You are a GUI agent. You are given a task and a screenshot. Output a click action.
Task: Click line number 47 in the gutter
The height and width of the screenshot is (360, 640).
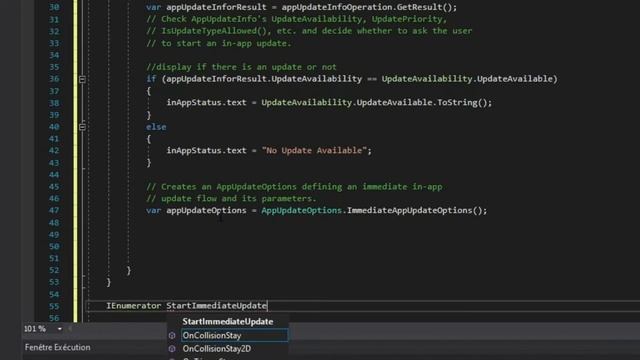pos(54,211)
